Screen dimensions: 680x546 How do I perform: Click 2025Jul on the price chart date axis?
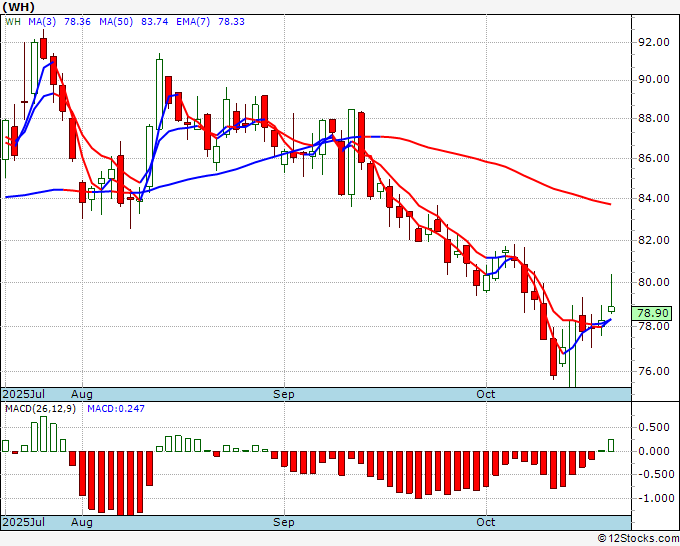pos(24,394)
